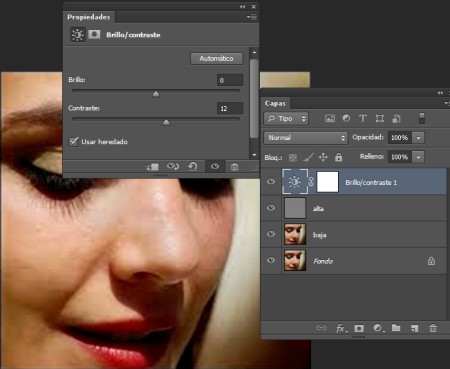Link layers icon at Capas bottom
450x369 pixels.
321,328
